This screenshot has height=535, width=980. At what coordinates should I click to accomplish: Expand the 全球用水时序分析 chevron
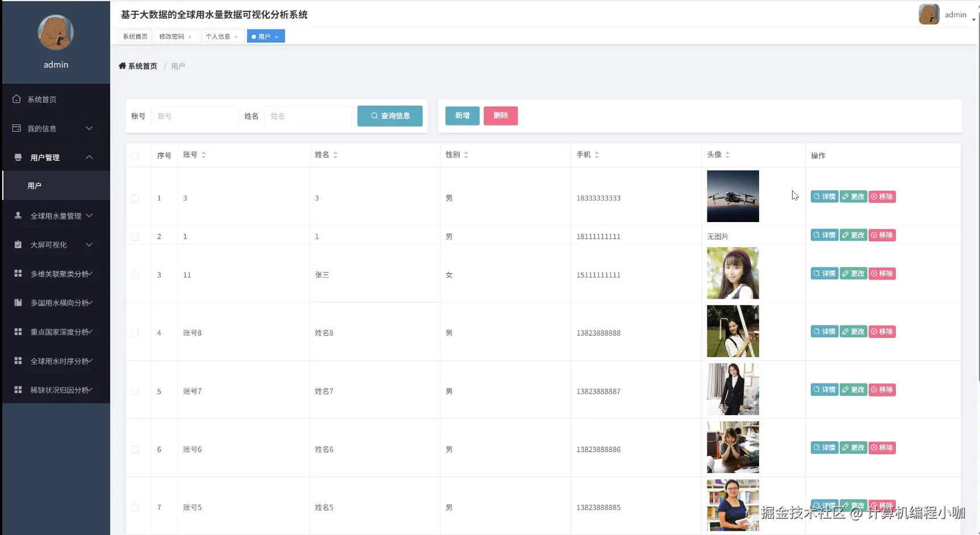click(x=90, y=361)
